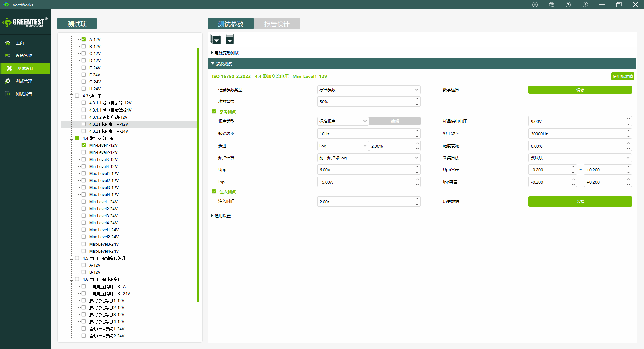Open the 记录参数类型 dropdown
The image size is (644, 349).
[368, 90]
